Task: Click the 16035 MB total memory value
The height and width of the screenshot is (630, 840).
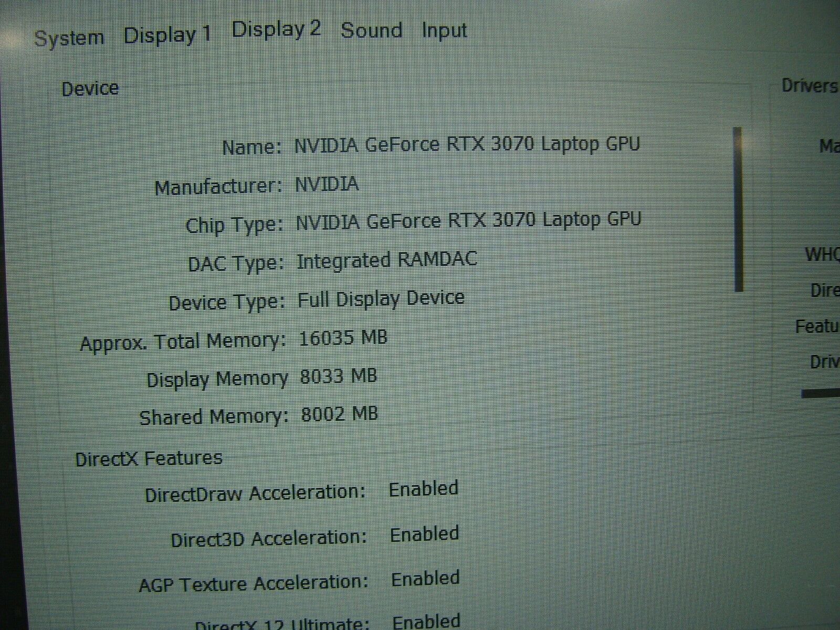Action: [342, 338]
